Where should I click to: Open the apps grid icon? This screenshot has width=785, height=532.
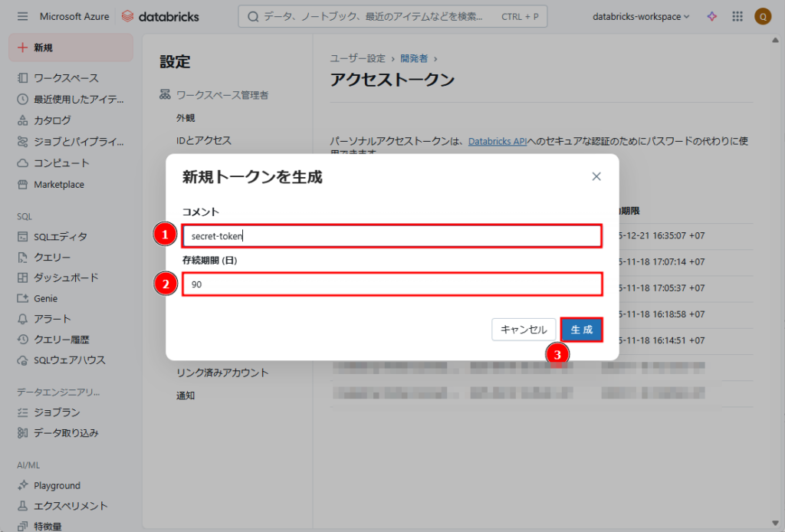click(x=737, y=16)
